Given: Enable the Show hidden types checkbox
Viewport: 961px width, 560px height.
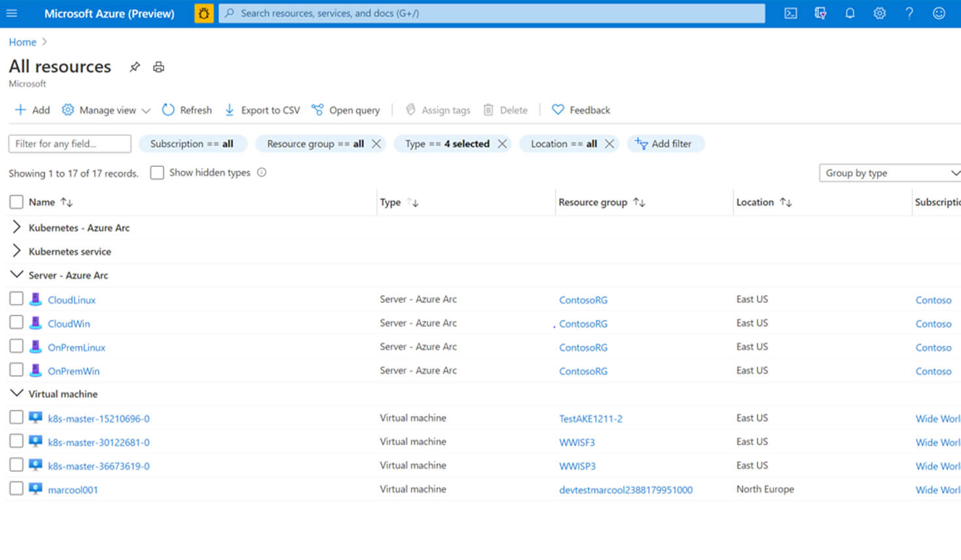Looking at the screenshot, I should tap(157, 173).
